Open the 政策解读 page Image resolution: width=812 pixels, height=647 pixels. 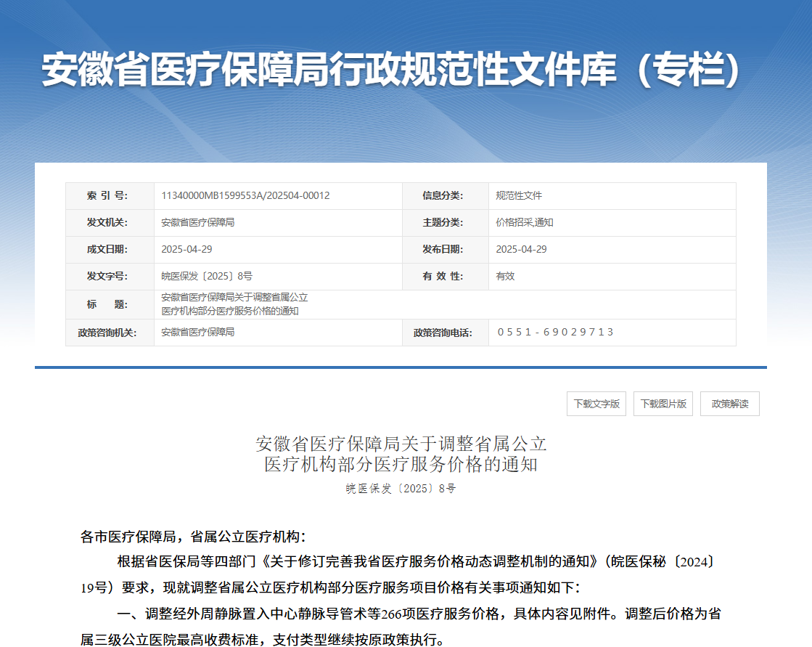(x=728, y=404)
